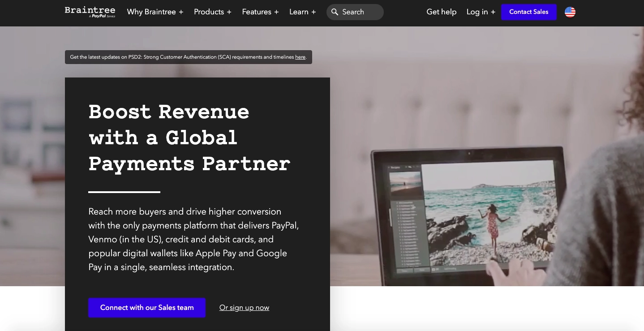Click Connect with our Sales team

click(x=147, y=308)
